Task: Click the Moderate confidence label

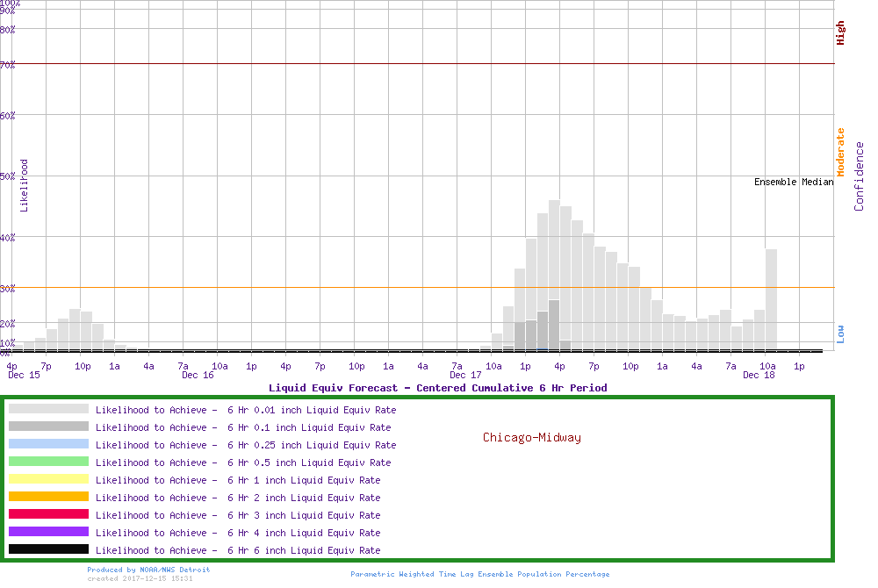Action: click(840, 153)
